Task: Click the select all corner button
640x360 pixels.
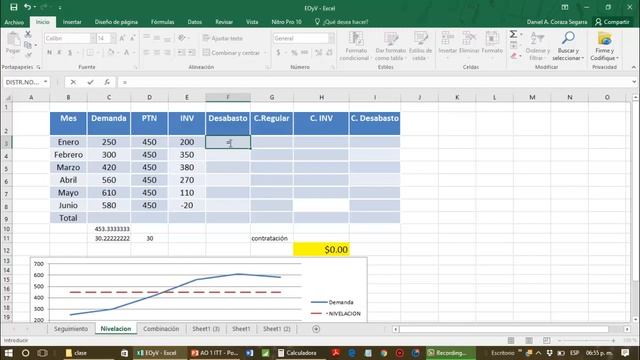Action: pos(7,97)
